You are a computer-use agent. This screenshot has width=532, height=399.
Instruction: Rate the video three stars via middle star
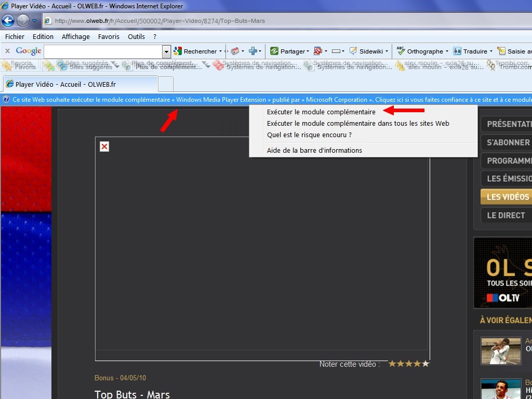click(409, 364)
